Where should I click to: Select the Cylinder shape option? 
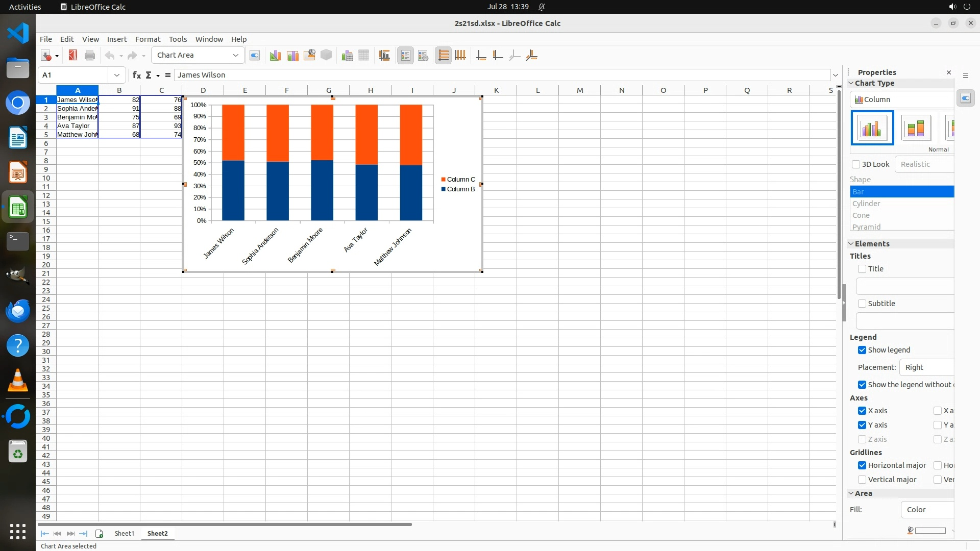tap(866, 204)
